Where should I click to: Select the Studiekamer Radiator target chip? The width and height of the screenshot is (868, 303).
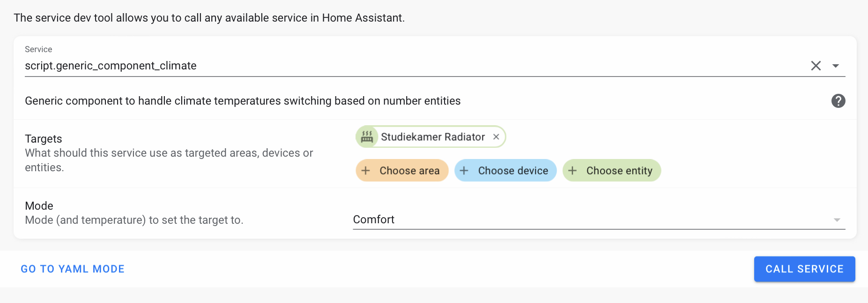coord(431,136)
